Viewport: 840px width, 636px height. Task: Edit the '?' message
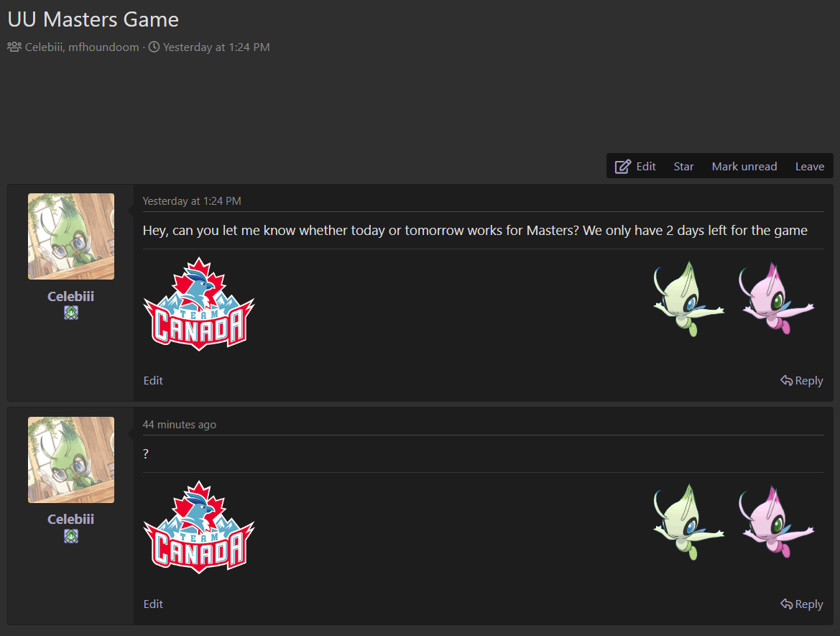(x=152, y=604)
